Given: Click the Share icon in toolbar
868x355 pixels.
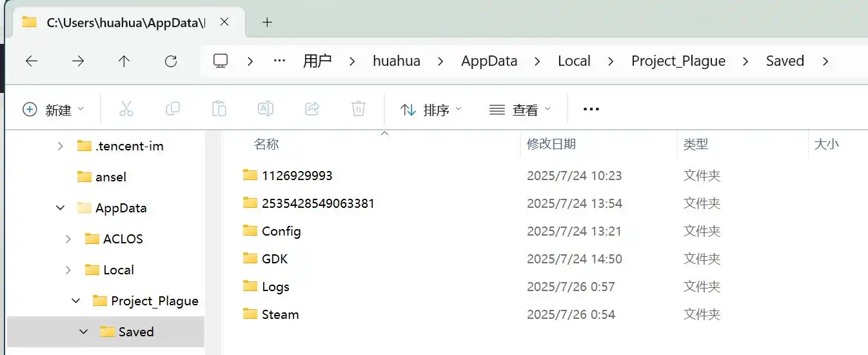Looking at the screenshot, I should click(312, 109).
